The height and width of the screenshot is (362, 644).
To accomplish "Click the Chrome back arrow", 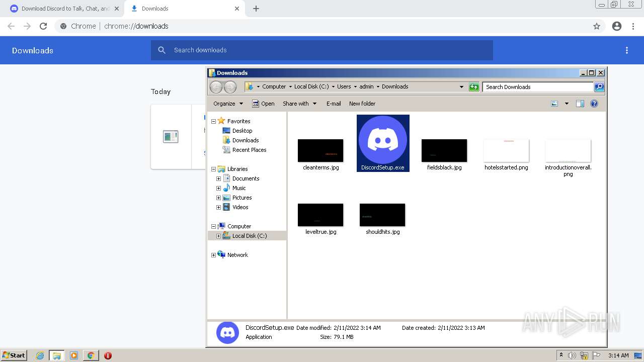I will click(x=11, y=26).
